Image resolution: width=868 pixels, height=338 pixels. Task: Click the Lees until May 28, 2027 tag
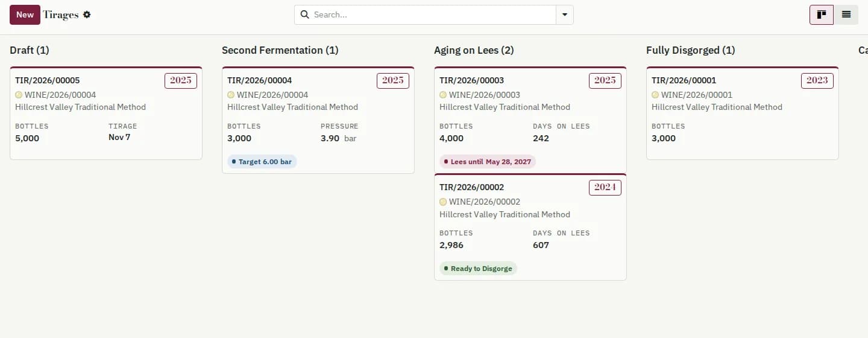pos(488,162)
